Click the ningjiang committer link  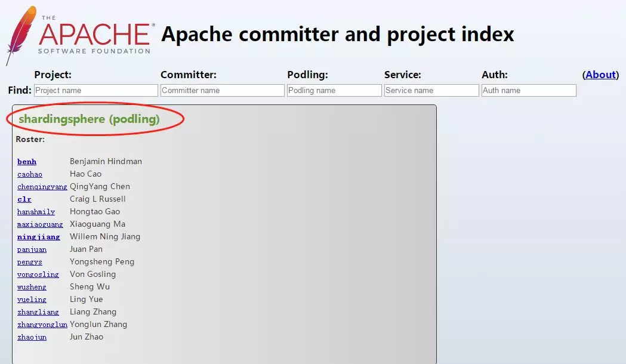[x=38, y=237]
